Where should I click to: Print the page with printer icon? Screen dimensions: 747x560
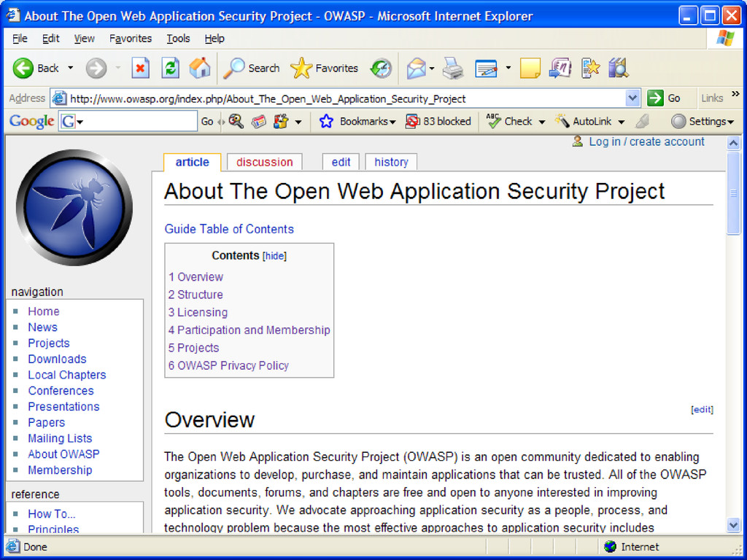point(452,68)
